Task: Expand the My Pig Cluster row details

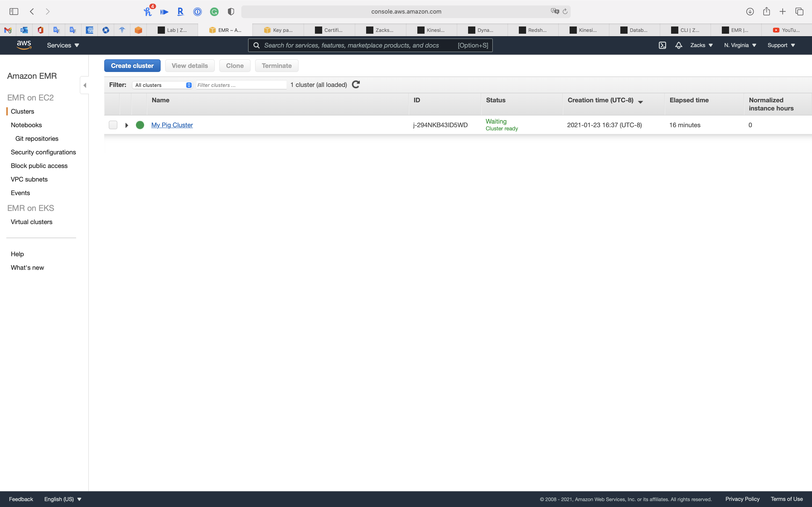Action: 126,125
